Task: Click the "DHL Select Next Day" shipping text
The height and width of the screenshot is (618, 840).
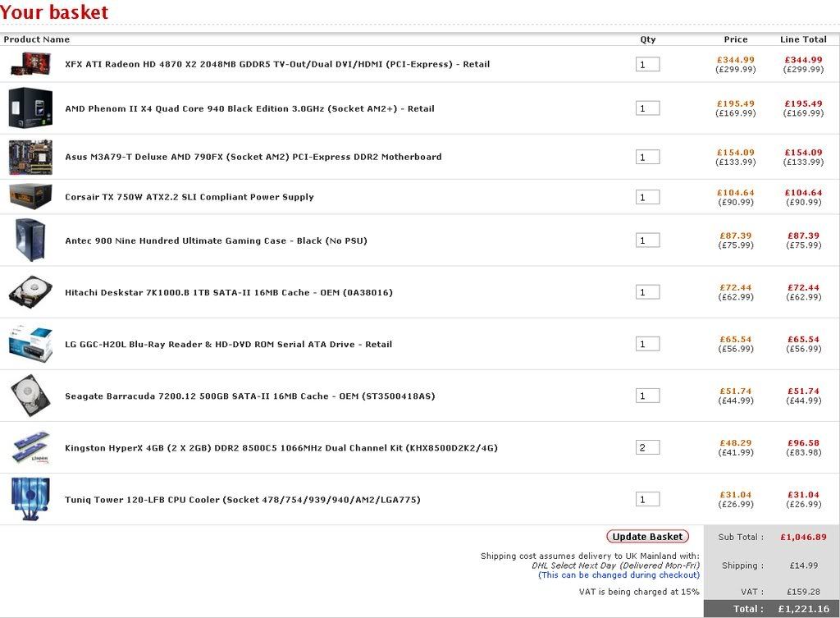Action: click(x=615, y=565)
